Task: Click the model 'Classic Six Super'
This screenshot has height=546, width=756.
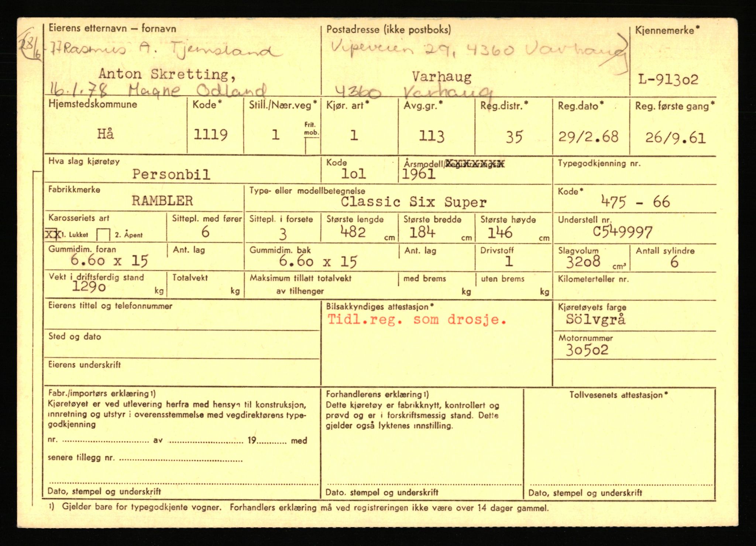Action: 413,202
